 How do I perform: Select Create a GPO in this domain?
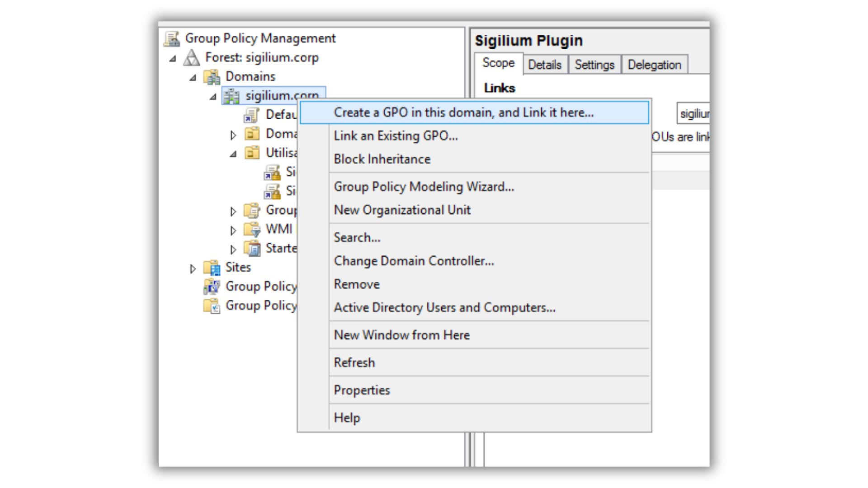pos(463,113)
